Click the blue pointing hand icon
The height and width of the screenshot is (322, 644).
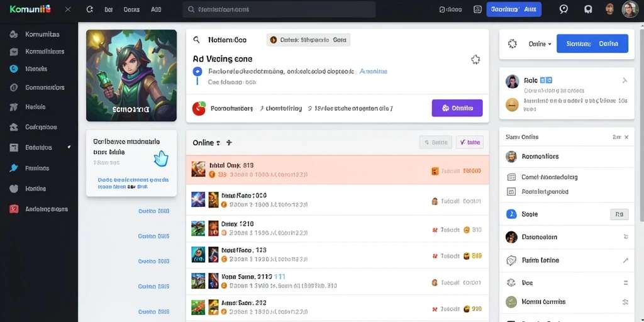[x=162, y=158]
